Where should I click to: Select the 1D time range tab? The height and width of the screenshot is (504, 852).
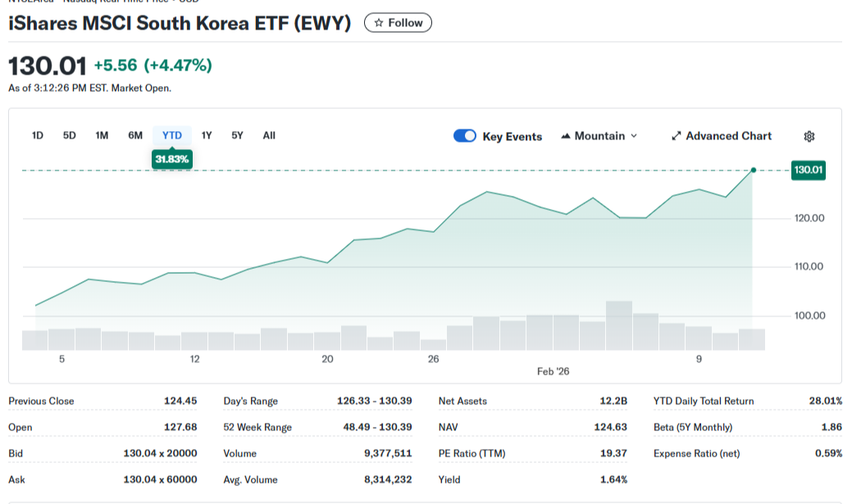click(38, 135)
